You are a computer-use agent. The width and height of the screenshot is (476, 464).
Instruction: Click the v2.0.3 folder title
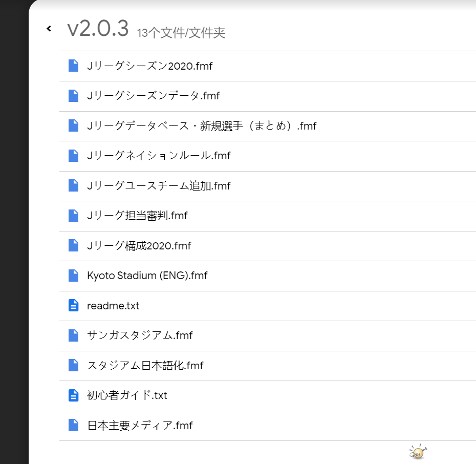coord(98,29)
